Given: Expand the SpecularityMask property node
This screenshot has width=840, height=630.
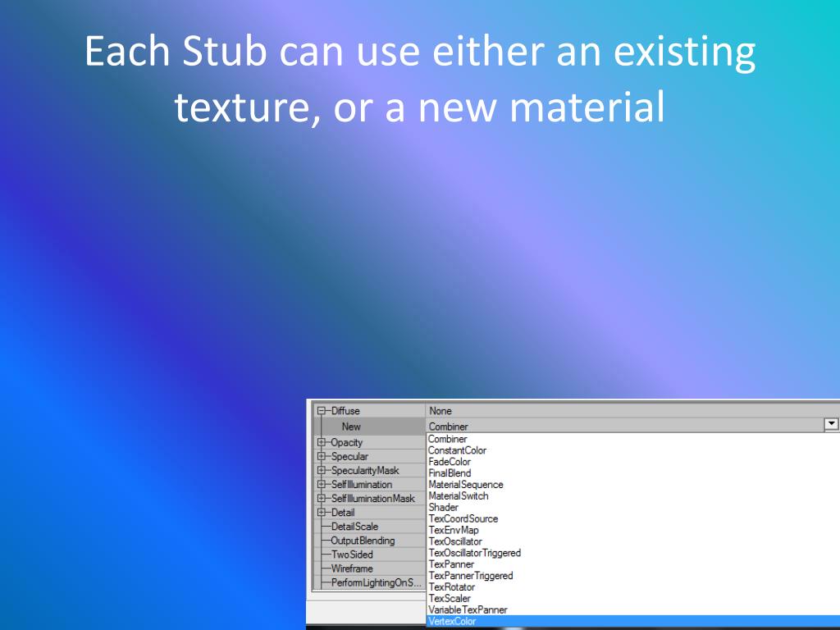Looking at the screenshot, I should [322, 470].
